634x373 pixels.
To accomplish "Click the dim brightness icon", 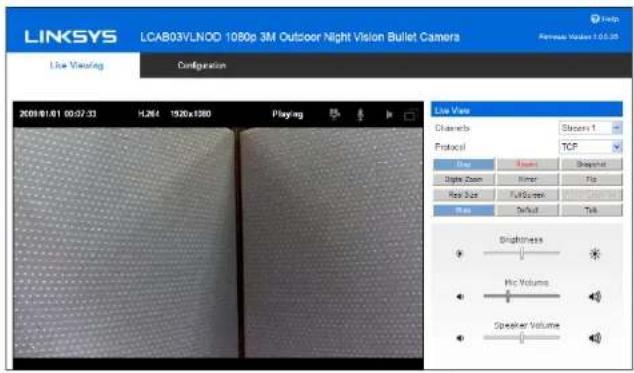I will coord(459,254).
